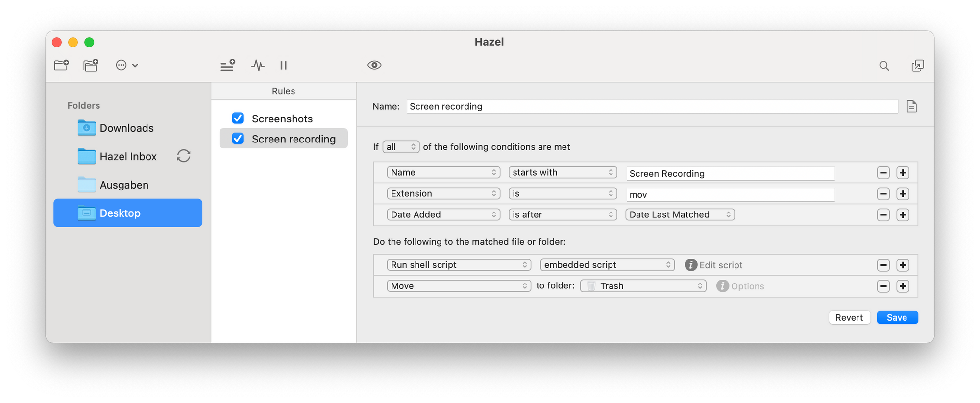Click the 'mov' extension value field
980x403 pixels.
[x=731, y=194]
